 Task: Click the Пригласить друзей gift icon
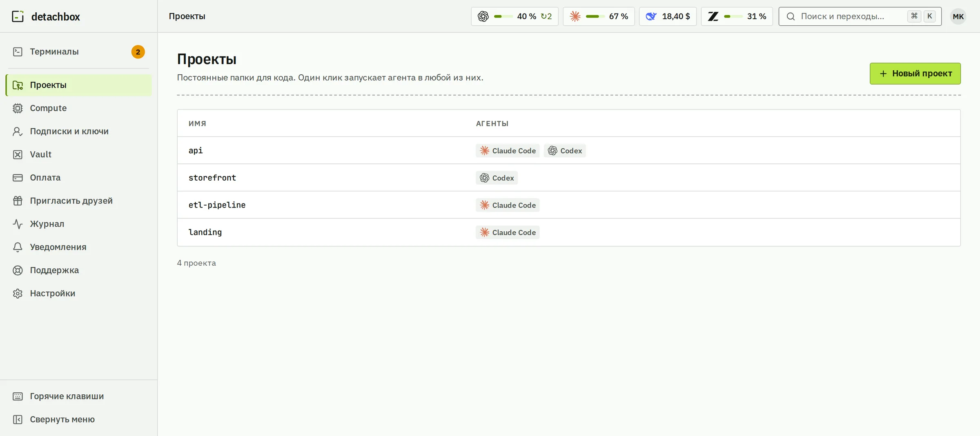[x=18, y=201]
